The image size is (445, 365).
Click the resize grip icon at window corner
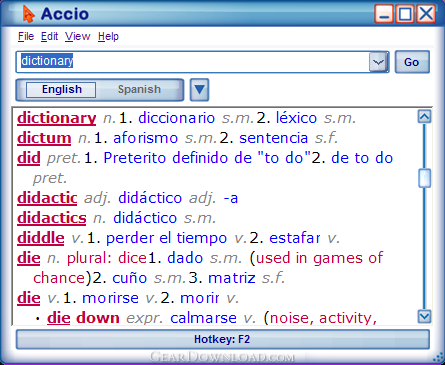coord(438,358)
